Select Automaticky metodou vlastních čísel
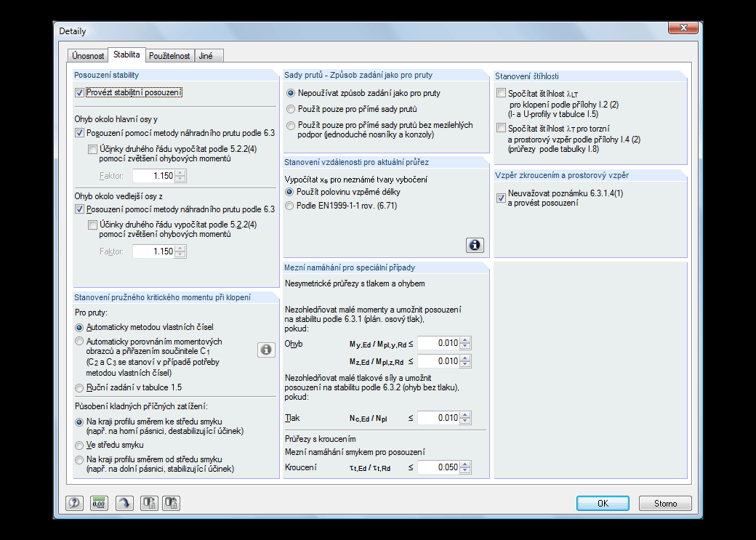 click(x=79, y=327)
